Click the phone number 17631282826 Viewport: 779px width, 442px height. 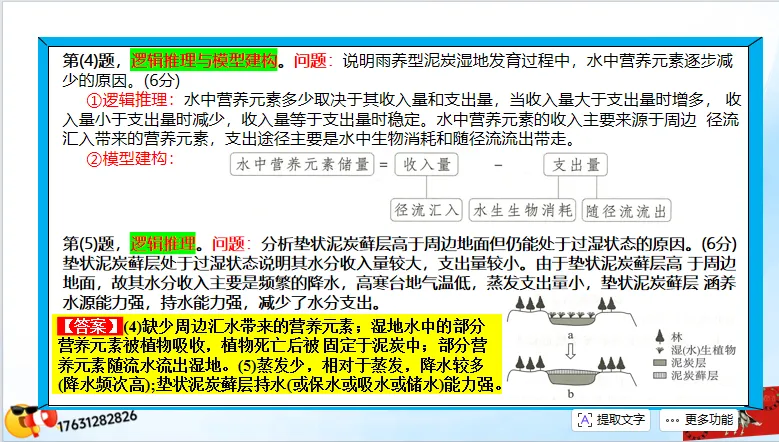(97, 421)
